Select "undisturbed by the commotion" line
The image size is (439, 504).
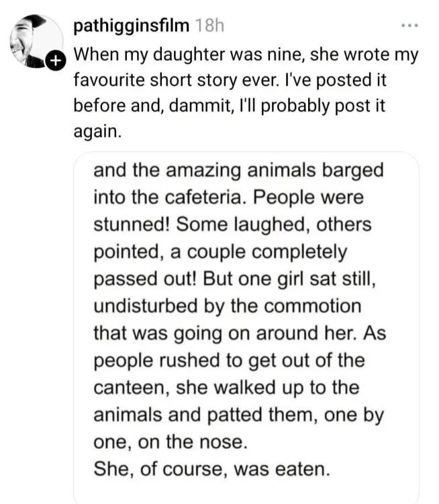point(228,306)
